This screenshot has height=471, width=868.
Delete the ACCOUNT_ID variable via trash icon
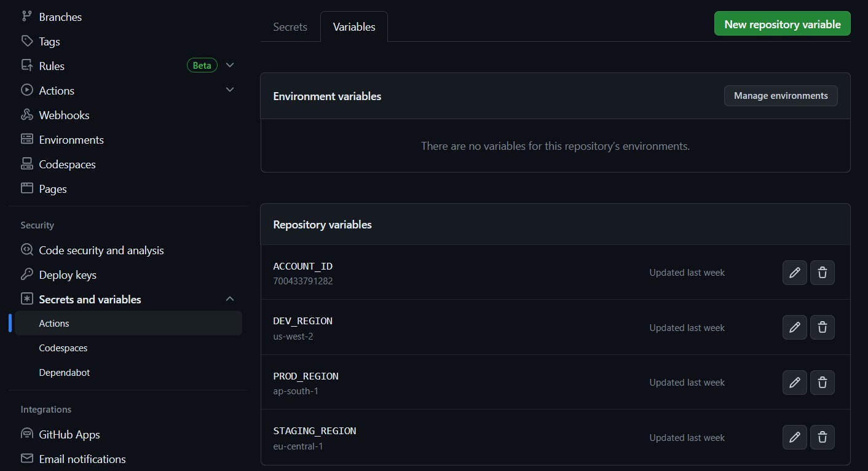822,273
